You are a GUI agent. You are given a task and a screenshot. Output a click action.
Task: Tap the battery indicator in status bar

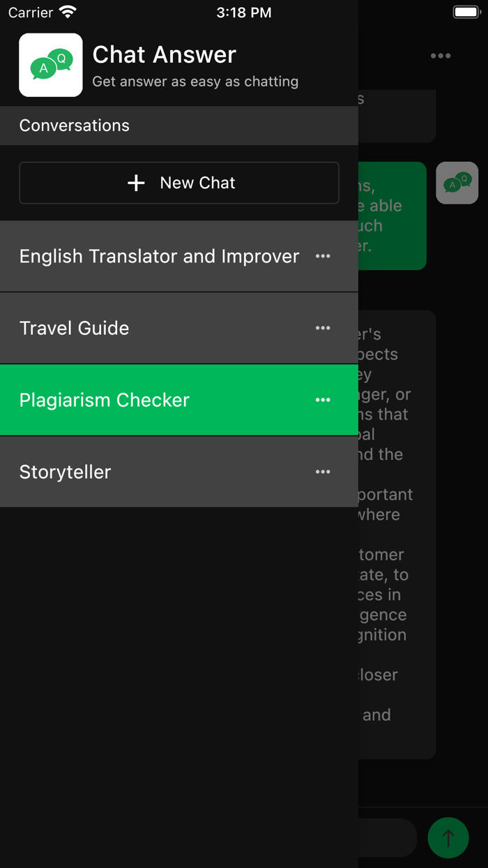(x=466, y=13)
